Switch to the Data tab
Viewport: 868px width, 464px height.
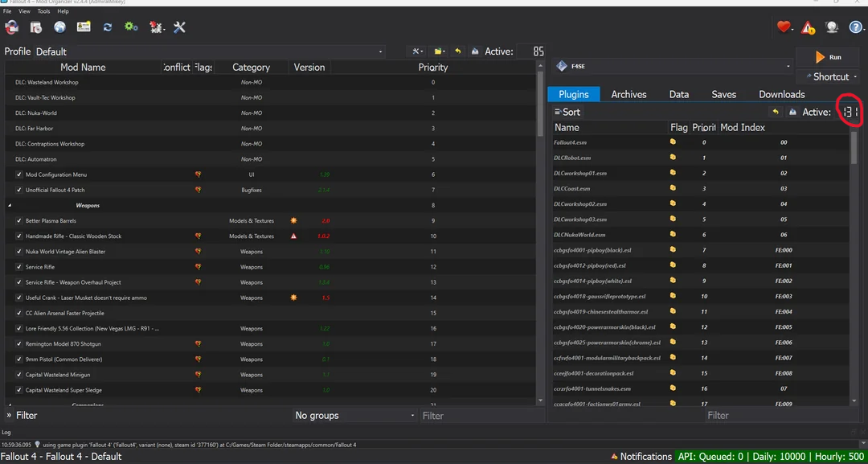click(678, 94)
